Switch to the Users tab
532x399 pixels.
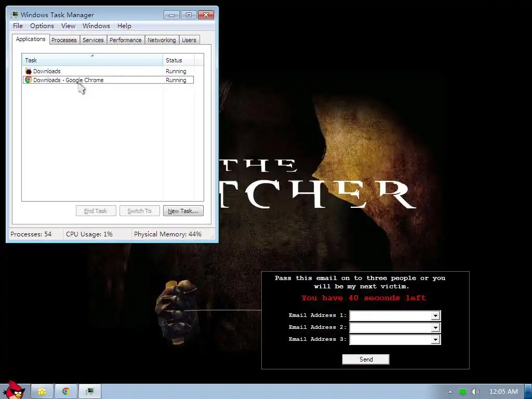[x=189, y=40]
